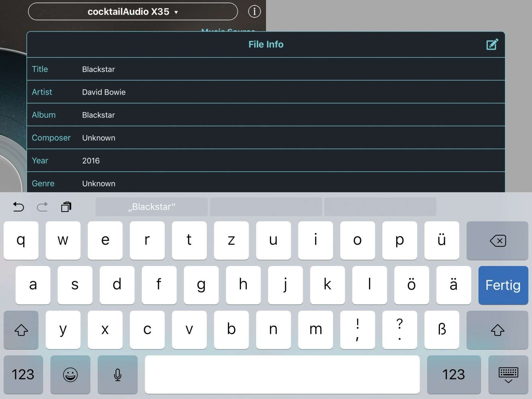Tap the left shift key
Screen dimensions: 532x399
coord(21,330)
